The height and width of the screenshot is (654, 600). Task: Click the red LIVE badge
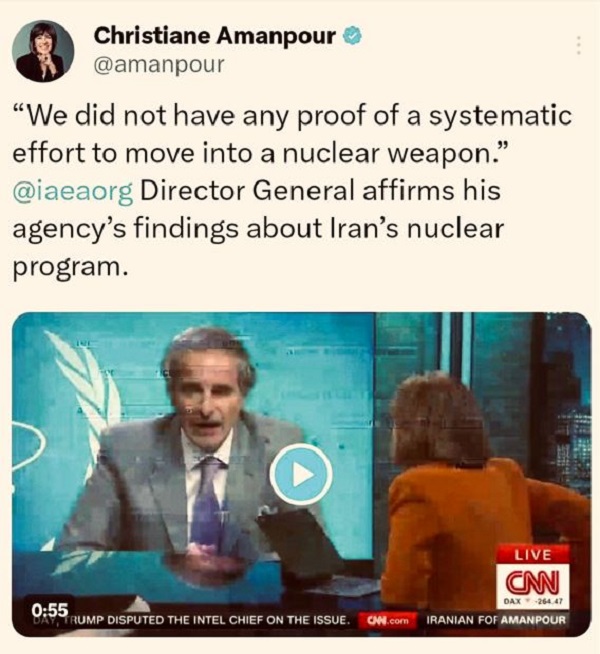coord(532,554)
